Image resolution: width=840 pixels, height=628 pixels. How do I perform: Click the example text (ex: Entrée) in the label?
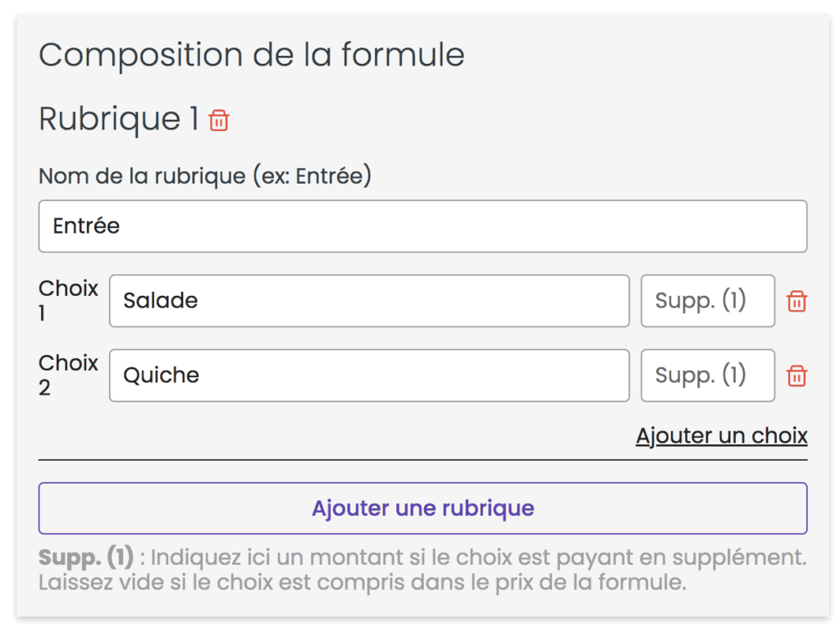[313, 176]
